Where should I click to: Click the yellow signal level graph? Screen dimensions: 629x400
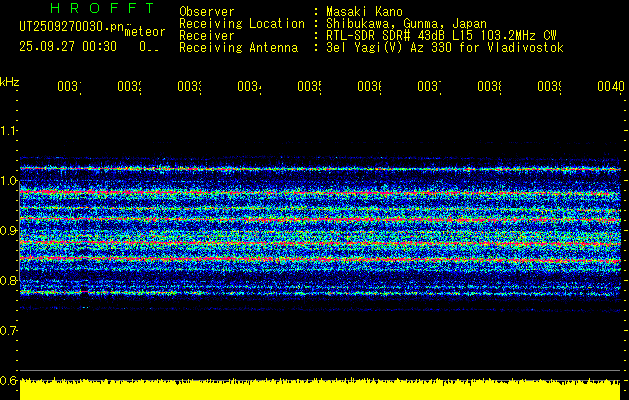[x=320, y=389]
